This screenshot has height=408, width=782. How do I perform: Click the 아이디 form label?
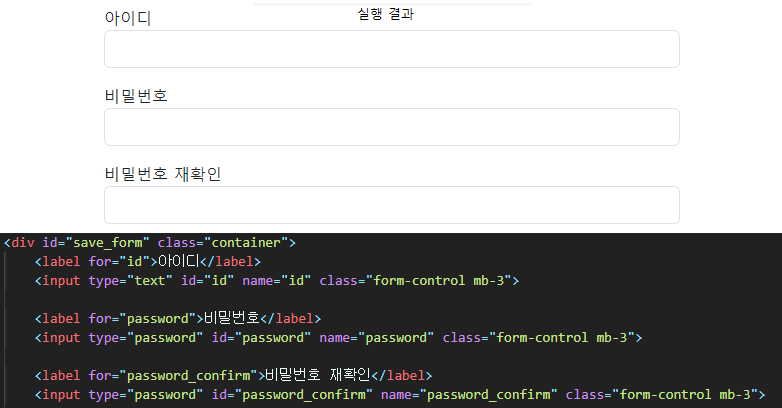128,18
